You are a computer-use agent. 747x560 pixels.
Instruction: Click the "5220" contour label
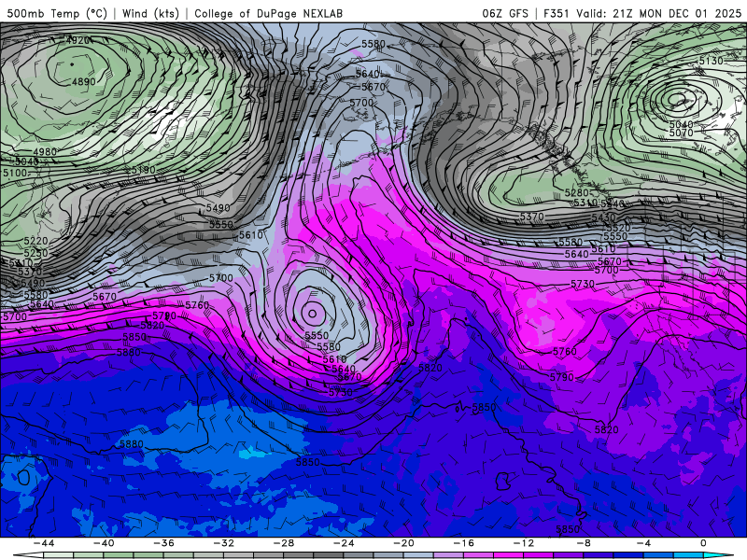pyautogui.click(x=35, y=242)
